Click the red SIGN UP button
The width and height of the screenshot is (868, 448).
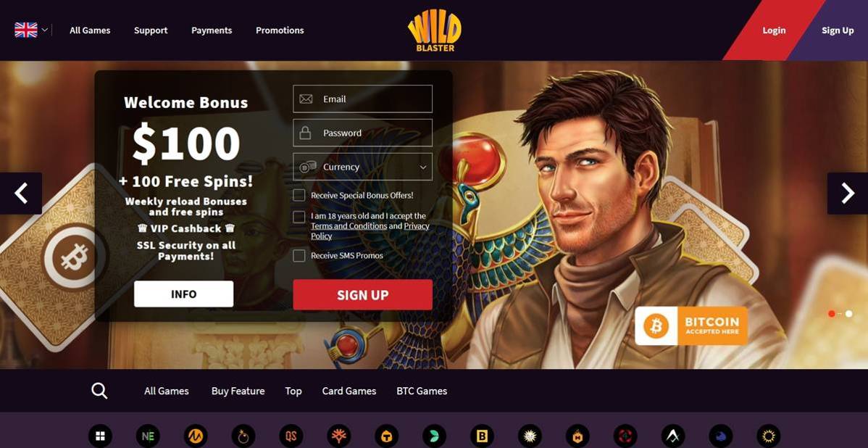362,294
